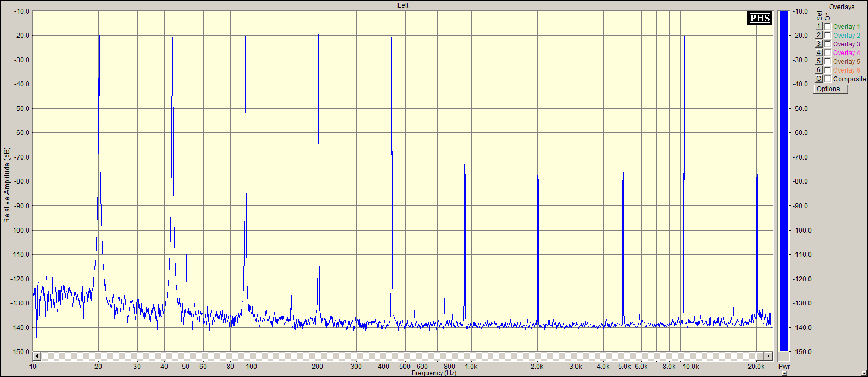Viewport: 868px width, 377px height.
Task: Set Overlay 5 with the '5' button
Action: tap(818, 61)
